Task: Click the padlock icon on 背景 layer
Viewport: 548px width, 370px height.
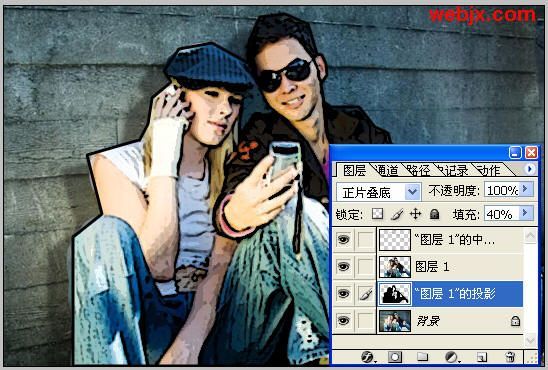Action: 515,321
